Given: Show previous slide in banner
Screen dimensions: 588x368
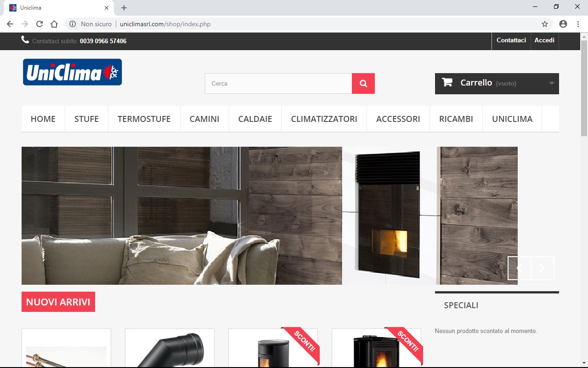Looking at the screenshot, I should click(520, 268).
